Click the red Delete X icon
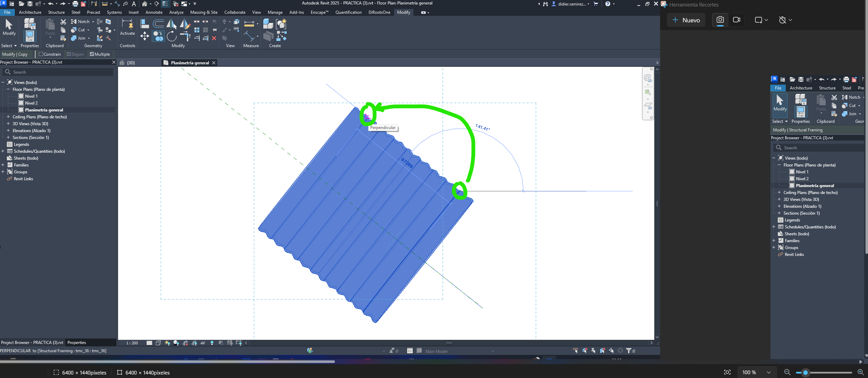This screenshot has width=868, height=378. [x=214, y=38]
